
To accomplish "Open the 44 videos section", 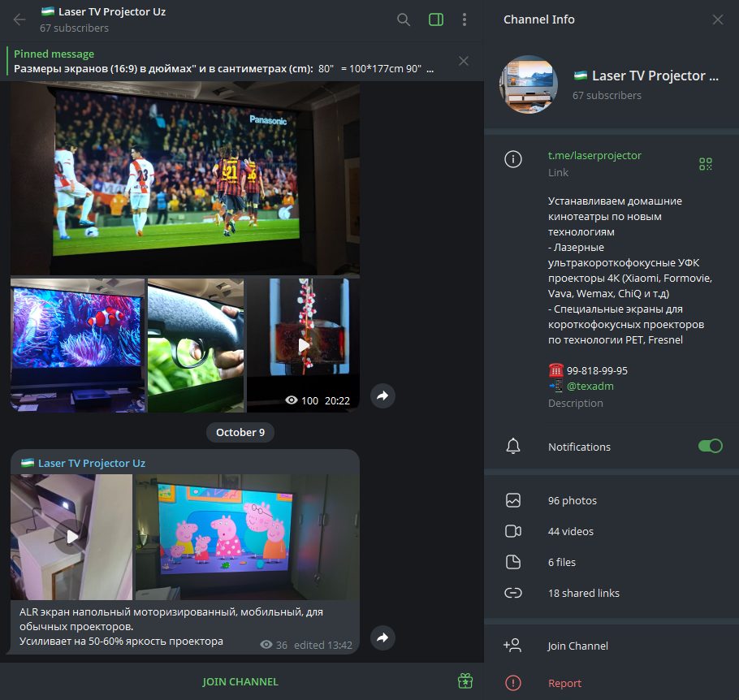I will pyautogui.click(x=570, y=532).
